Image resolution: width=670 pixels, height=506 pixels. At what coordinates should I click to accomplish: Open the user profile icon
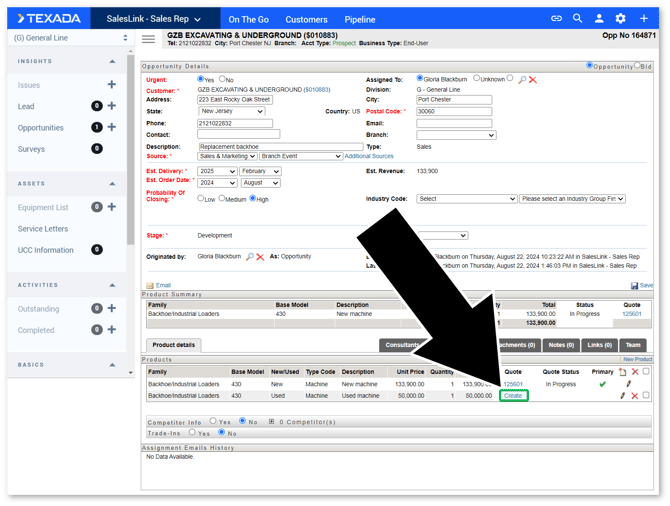click(x=600, y=19)
